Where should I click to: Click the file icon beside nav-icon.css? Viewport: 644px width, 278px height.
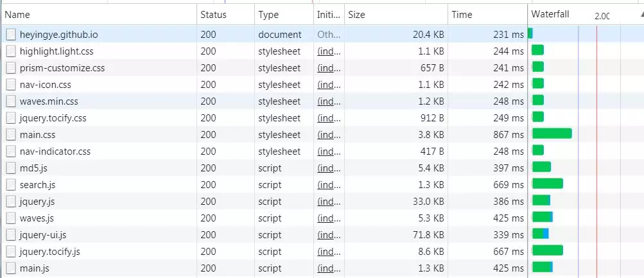point(11,85)
